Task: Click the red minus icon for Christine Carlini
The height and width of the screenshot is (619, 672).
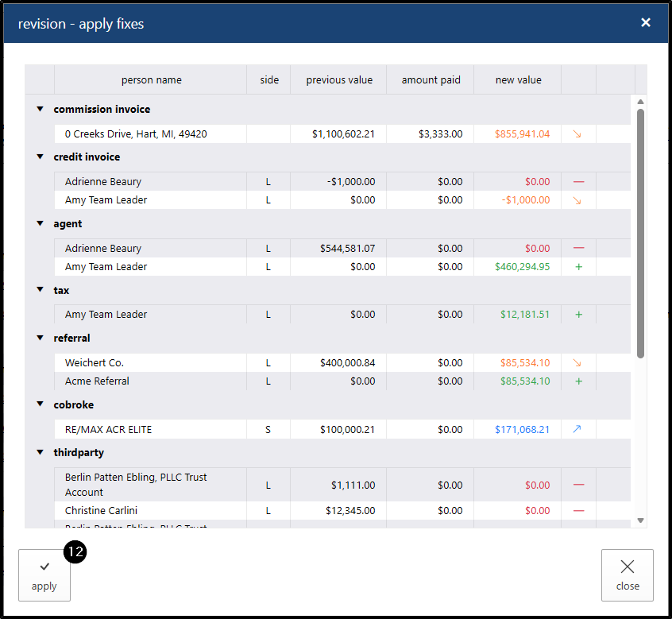Action: [x=578, y=511]
